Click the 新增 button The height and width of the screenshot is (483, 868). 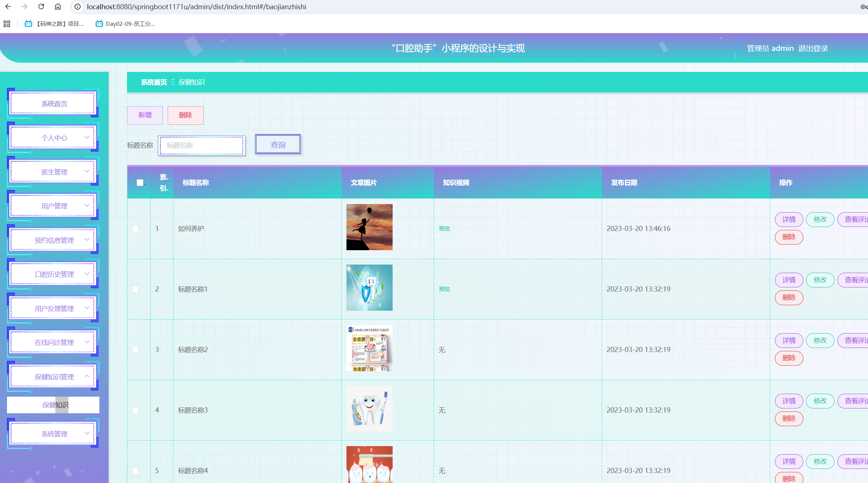pos(145,115)
